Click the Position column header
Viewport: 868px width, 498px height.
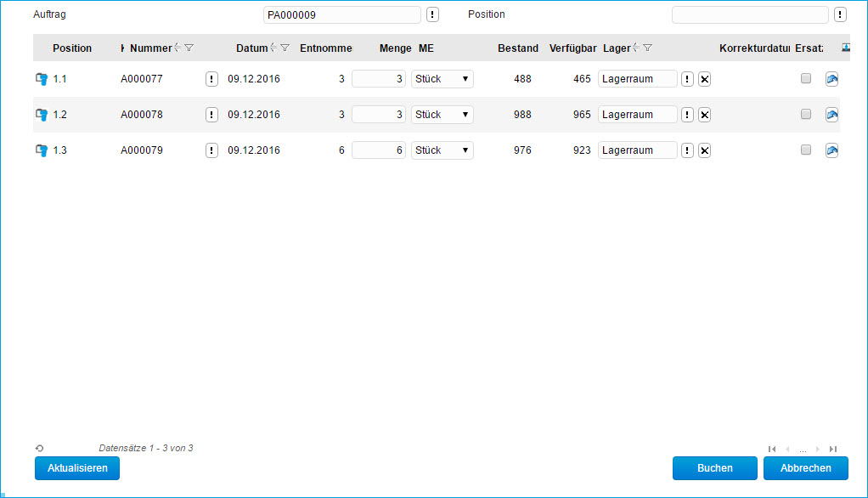coord(72,48)
